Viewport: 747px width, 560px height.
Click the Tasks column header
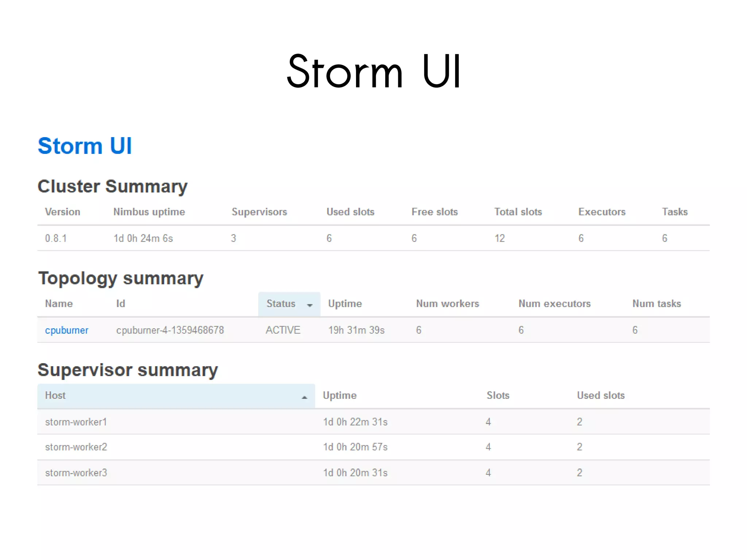[x=675, y=212]
